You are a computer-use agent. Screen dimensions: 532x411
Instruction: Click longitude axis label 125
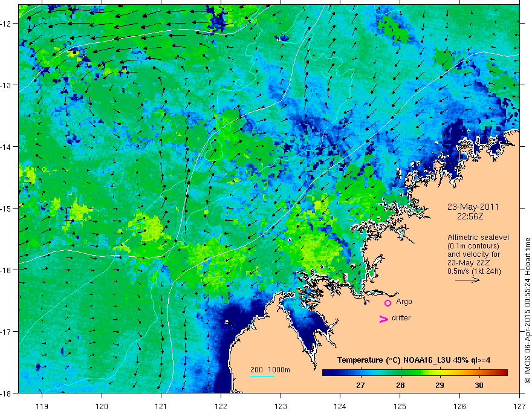(400, 406)
